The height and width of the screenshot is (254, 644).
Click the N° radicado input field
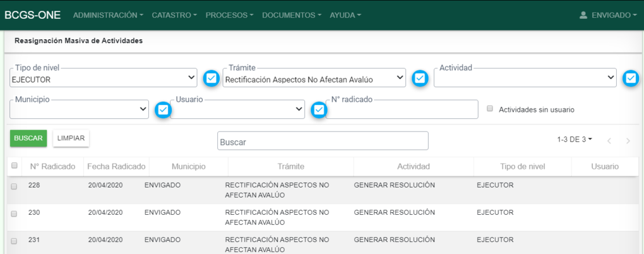point(402,110)
